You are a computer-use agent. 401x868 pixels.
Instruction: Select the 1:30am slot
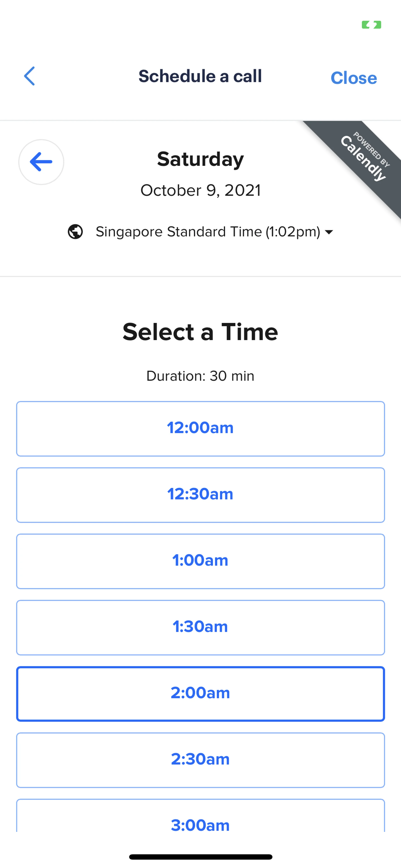pyautogui.click(x=200, y=627)
